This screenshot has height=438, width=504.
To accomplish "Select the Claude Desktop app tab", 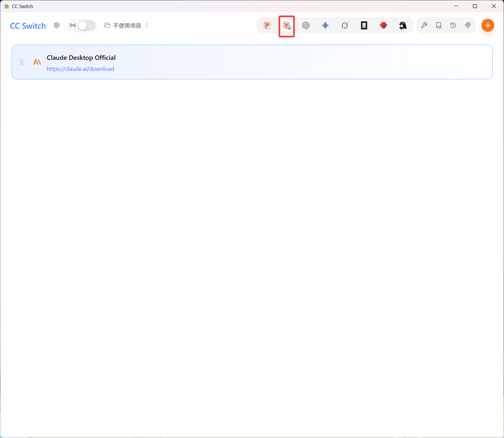I will click(x=287, y=25).
